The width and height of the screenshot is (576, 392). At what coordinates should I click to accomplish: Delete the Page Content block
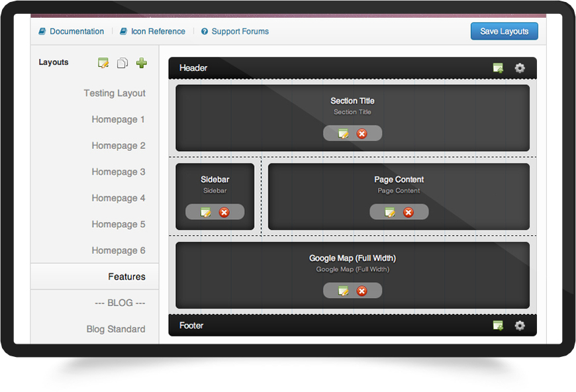[408, 212]
